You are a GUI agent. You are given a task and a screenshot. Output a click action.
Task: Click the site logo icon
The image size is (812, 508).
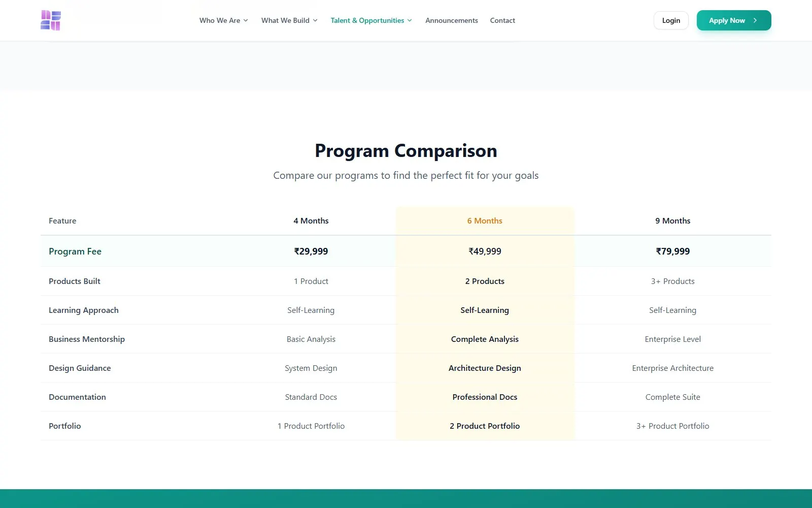pos(51,20)
